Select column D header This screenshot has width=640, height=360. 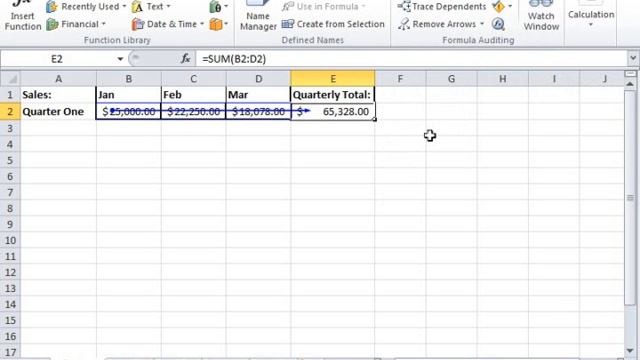258,79
